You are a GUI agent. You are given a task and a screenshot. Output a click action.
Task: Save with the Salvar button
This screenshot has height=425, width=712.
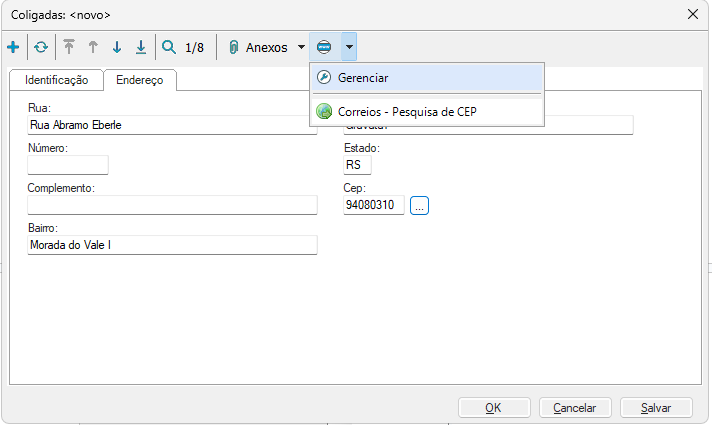click(x=656, y=407)
